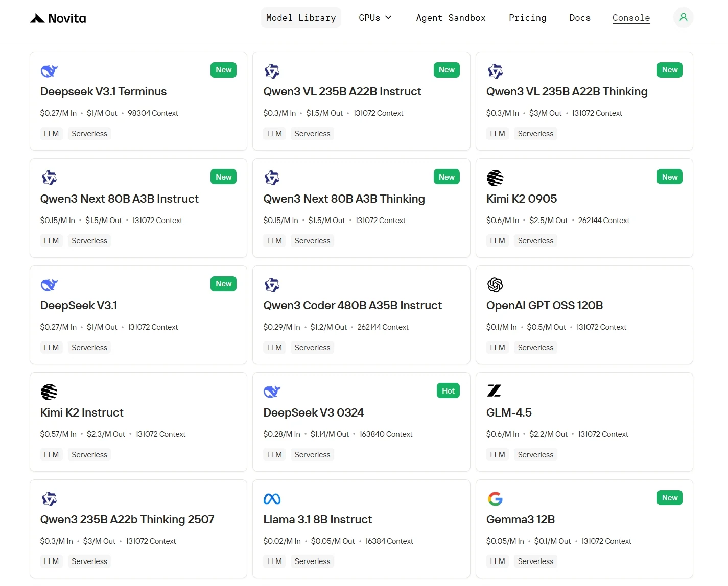This screenshot has width=728, height=586.
Task: Click the Meta logo on Llama 3.1 8B
Action: pyautogui.click(x=272, y=499)
